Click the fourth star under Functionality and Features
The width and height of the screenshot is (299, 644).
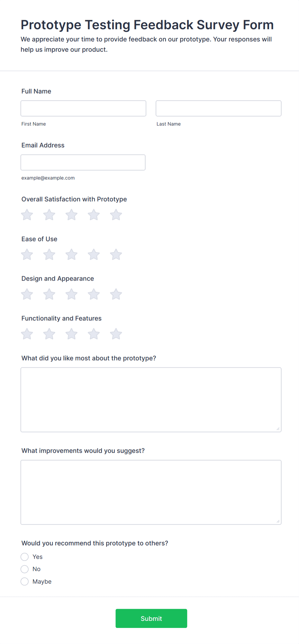pos(94,334)
